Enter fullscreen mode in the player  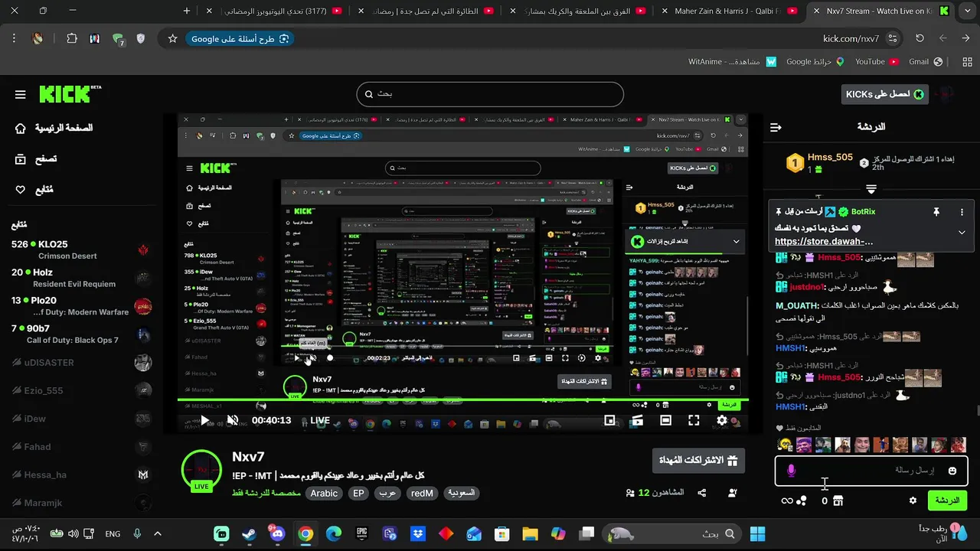694,420
